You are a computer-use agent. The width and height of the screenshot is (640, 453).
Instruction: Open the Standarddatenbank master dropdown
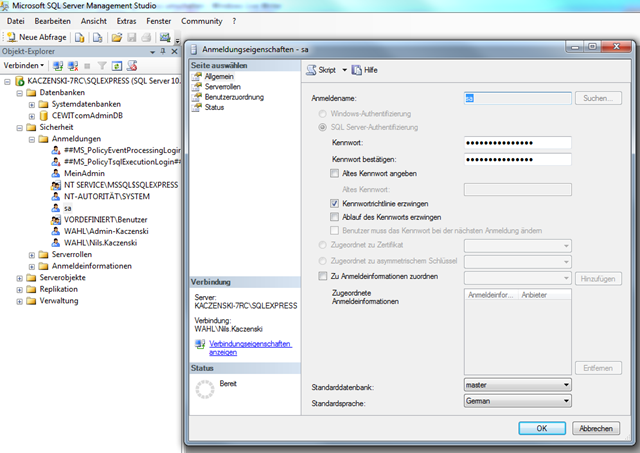(x=518, y=384)
